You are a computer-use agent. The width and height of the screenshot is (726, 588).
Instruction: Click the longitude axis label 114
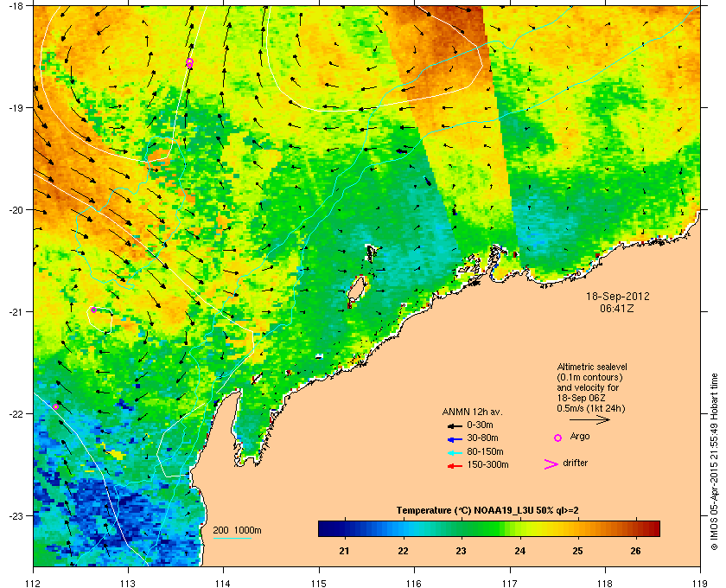[223, 583]
